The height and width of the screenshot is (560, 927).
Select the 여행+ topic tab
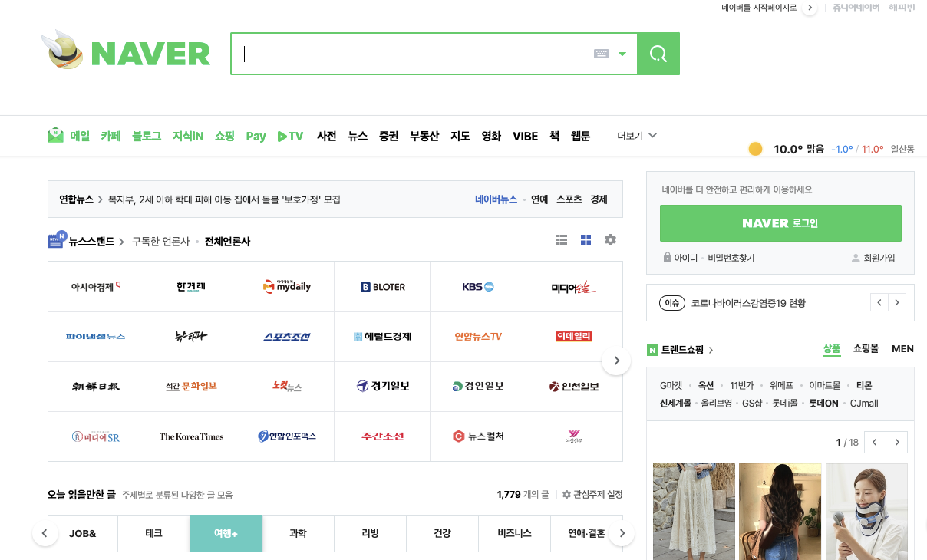point(226,533)
